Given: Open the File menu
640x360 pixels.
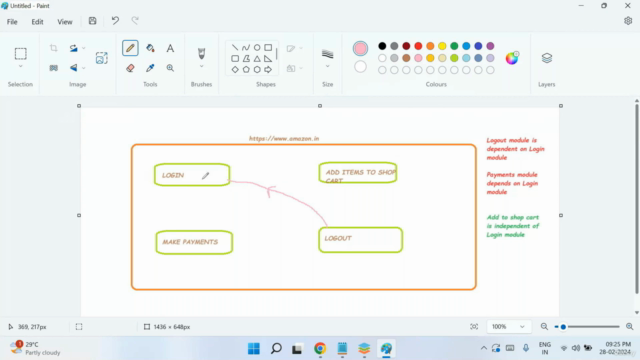Looking at the screenshot, I should 12,22.
